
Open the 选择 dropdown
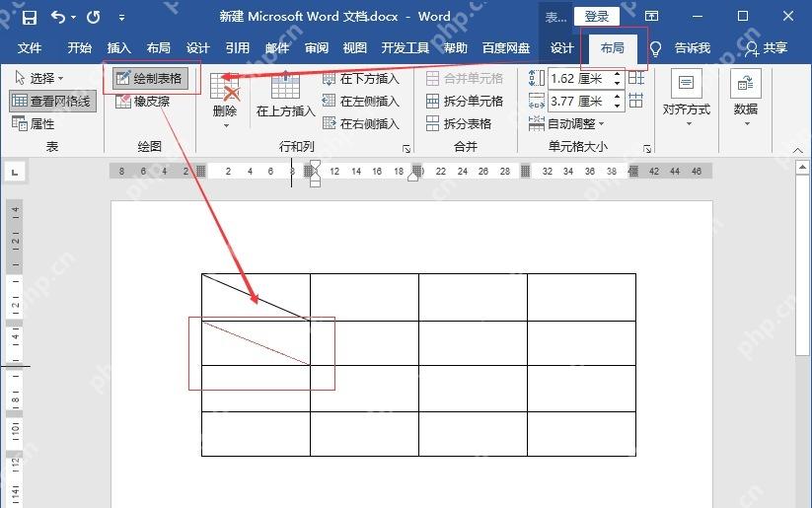(x=39, y=78)
